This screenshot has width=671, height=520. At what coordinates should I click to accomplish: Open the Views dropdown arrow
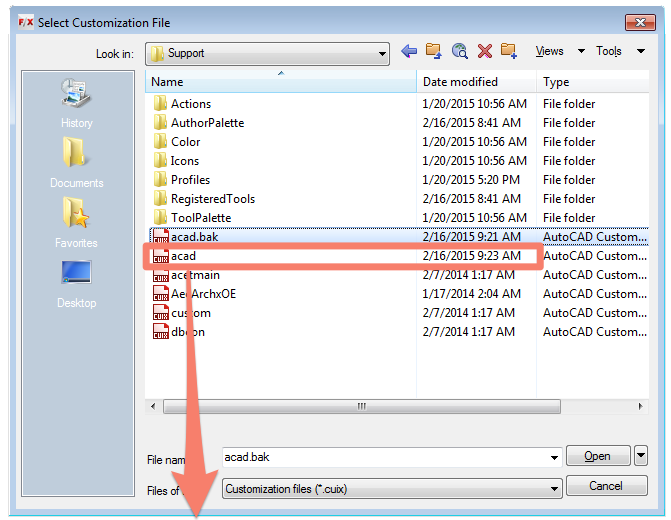click(x=581, y=51)
